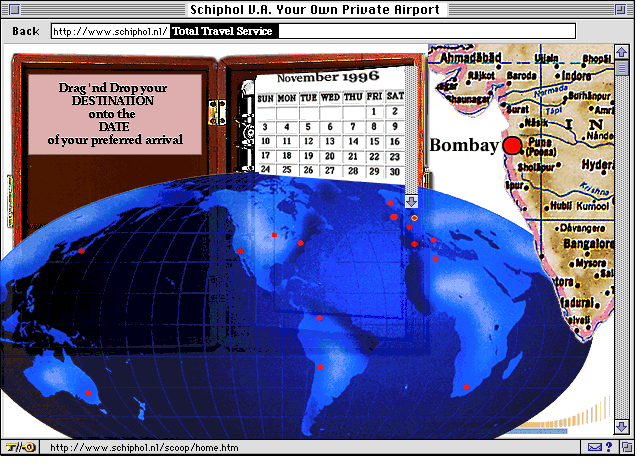The height and width of the screenshot is (469, 637).
Task: Click the key icon in the bottom-left status bar
Action: point(21,447)
